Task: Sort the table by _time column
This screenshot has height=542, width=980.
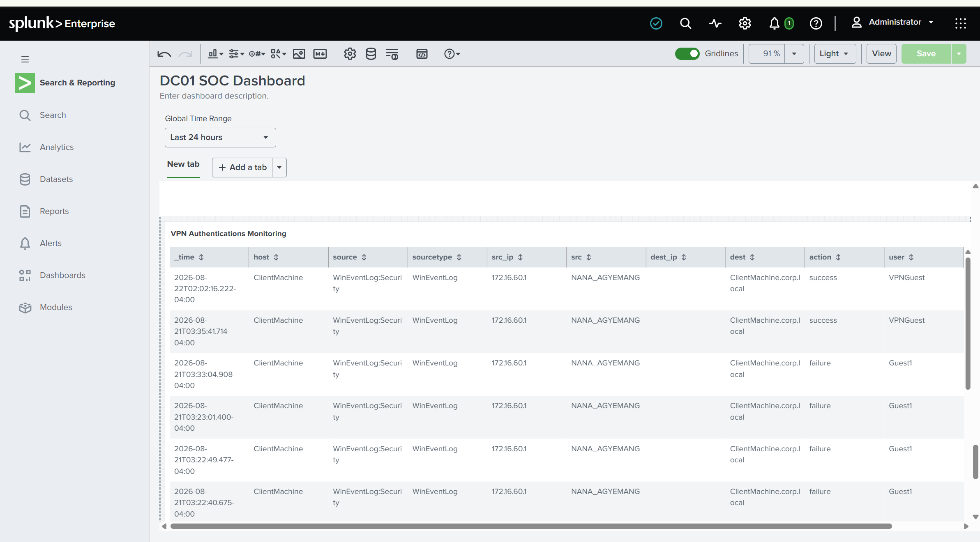Action: coord(201,257)
